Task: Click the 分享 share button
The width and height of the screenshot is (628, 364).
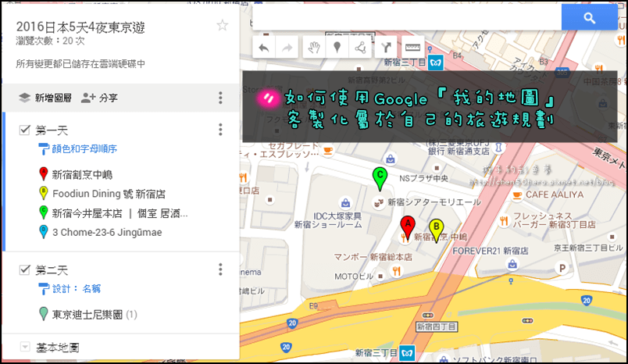Action: (99, 98)
